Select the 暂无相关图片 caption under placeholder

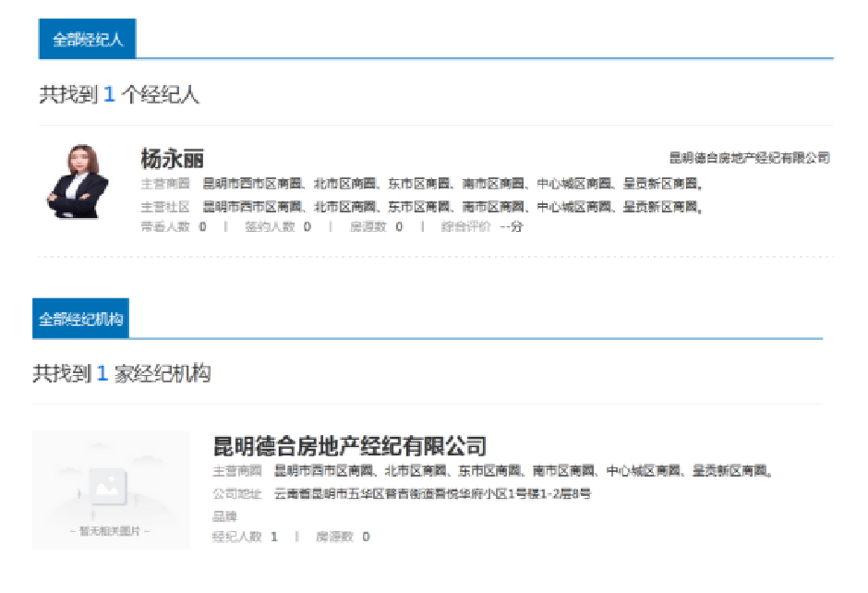[110, 532]
